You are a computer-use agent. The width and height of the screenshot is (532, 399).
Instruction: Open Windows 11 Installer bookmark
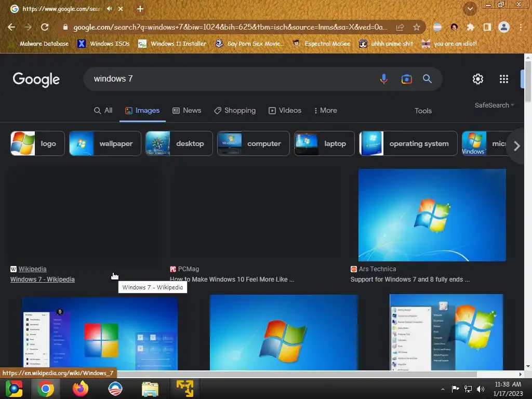point(172,44)
